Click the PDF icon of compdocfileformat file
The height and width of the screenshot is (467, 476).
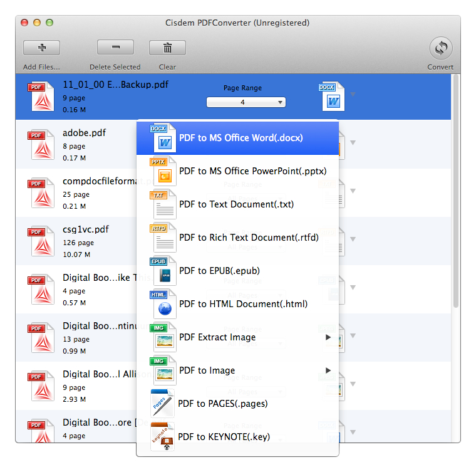tap(41, 193)
